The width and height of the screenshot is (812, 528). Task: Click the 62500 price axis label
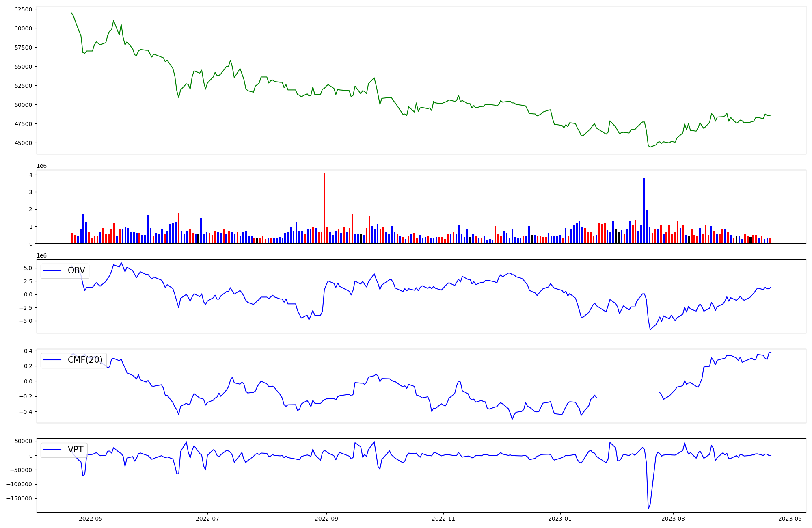tap(23, 9)
